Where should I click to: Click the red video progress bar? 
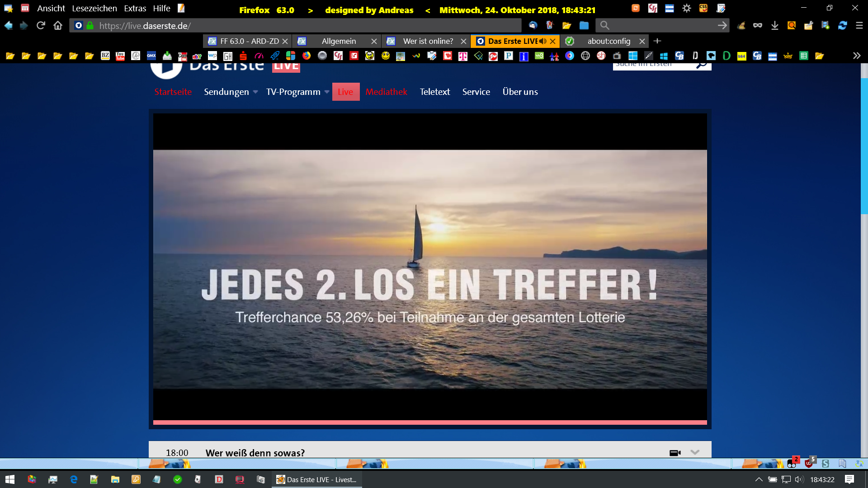click(x=429, y=422)
